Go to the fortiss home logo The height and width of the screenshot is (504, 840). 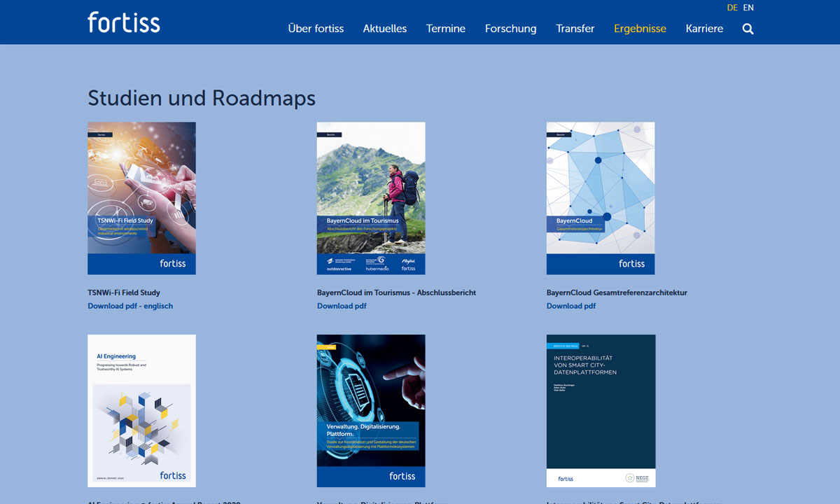[124, 22]
